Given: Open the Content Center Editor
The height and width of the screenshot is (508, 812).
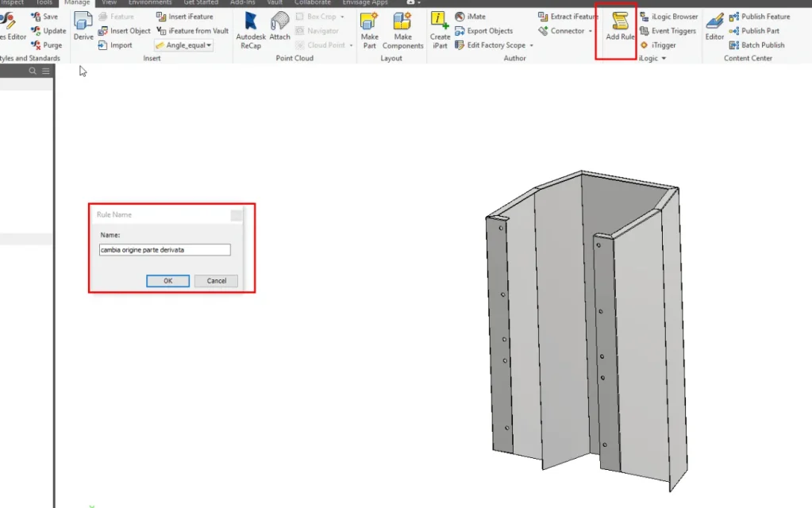Looking at the screenshot, I should tap(714, 26).
